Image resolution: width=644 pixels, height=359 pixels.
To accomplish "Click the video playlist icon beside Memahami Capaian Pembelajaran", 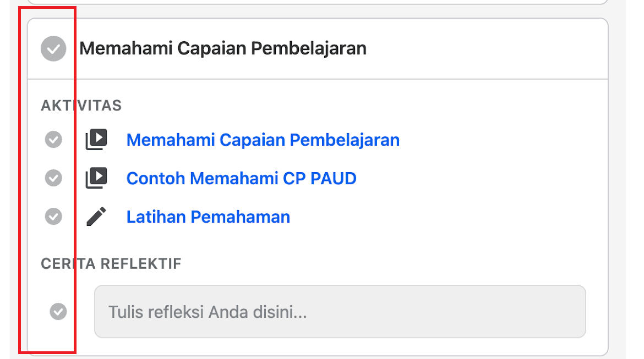I will point(96,140).
